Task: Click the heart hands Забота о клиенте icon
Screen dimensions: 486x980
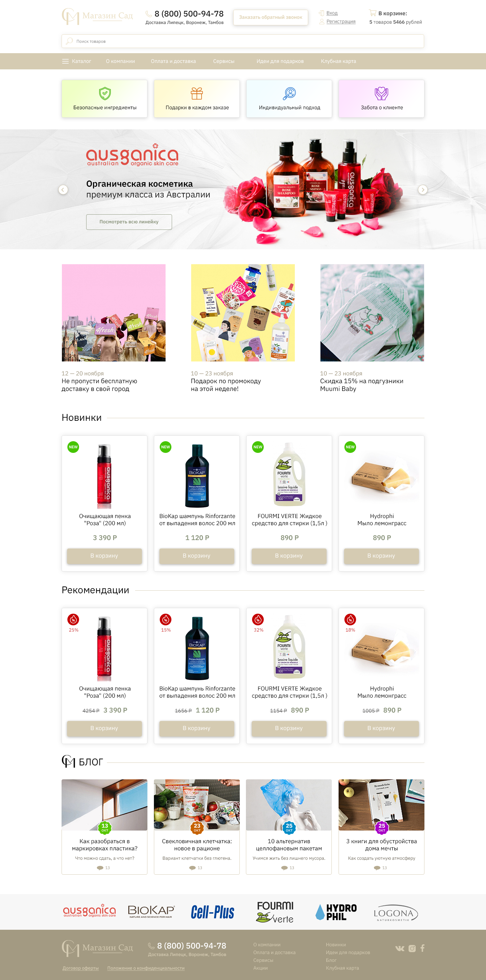Action: tap(381, 93)
